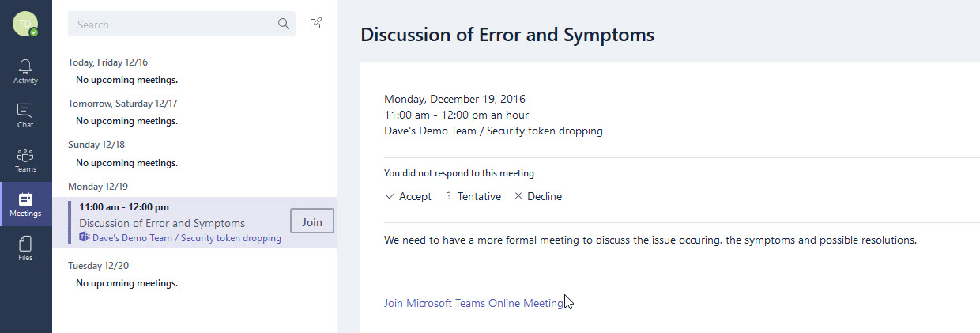Click the Monday 12/19 date header
980x333 pixels.
tap(99, 186)
